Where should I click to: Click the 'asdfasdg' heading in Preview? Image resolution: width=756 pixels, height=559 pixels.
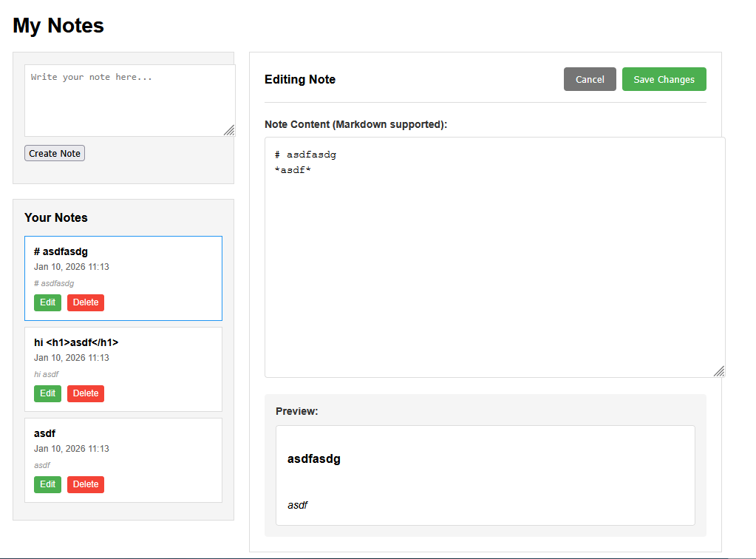(x=314, y=459)
